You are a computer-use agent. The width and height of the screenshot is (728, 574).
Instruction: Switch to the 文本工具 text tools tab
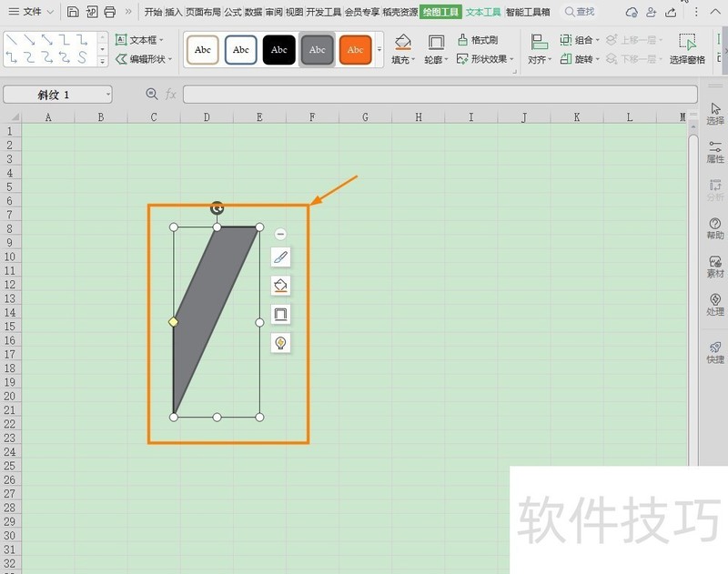[x=486, y=13]
